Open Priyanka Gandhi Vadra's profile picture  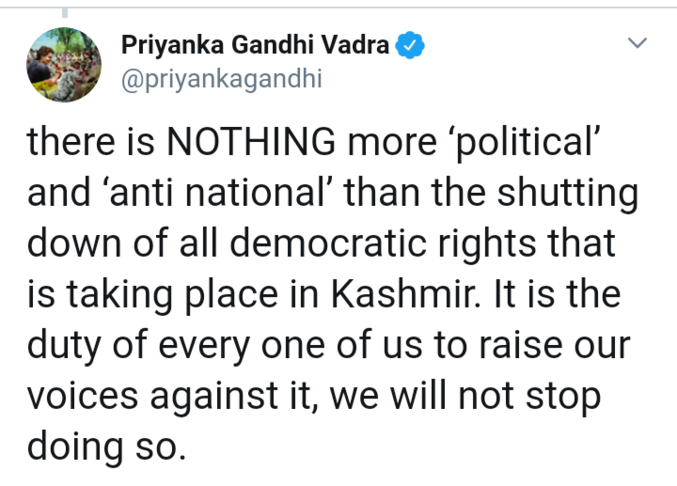point(63,65)
